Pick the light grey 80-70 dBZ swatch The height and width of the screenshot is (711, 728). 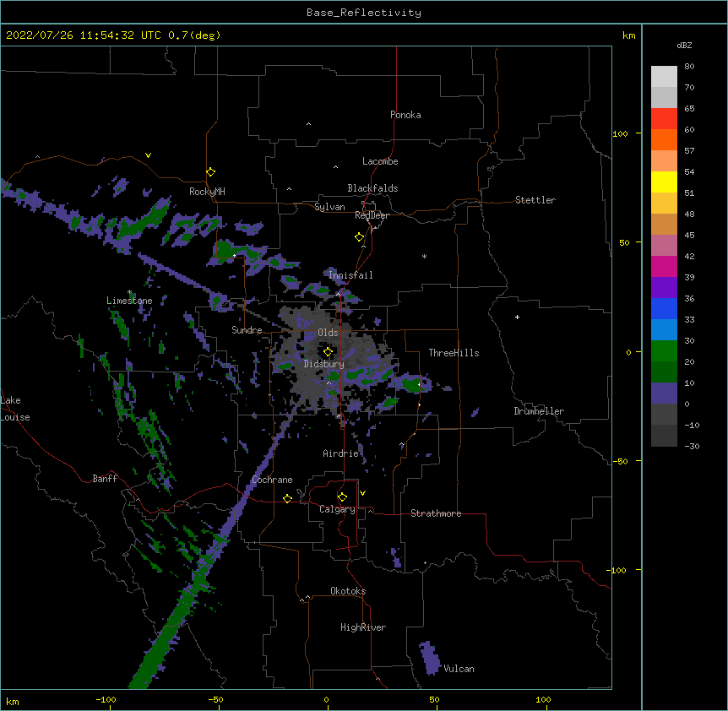point(664,77)
